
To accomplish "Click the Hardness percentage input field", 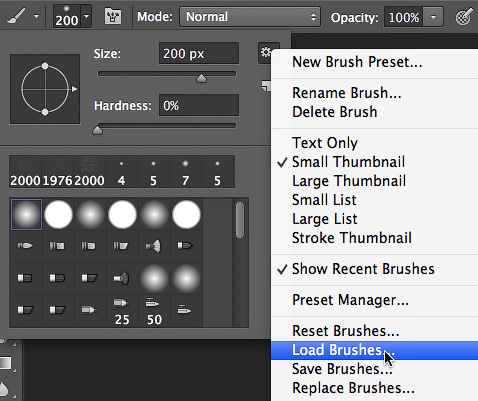I will pyautogui.click(x=199, y=106).
